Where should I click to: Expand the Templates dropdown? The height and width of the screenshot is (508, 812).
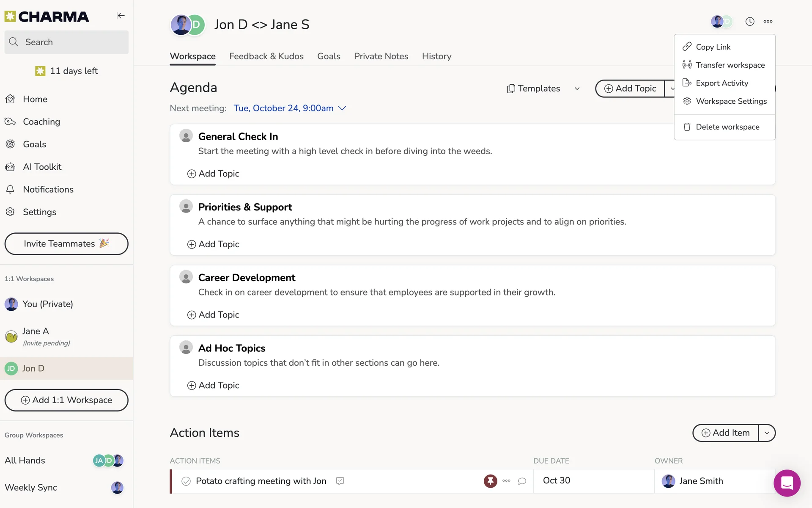coord(577,88)
